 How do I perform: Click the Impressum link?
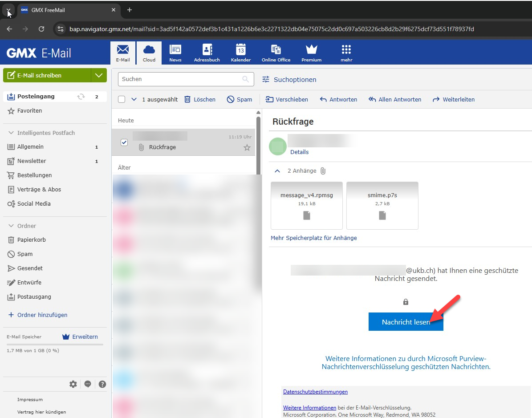(x=30, y=400)
